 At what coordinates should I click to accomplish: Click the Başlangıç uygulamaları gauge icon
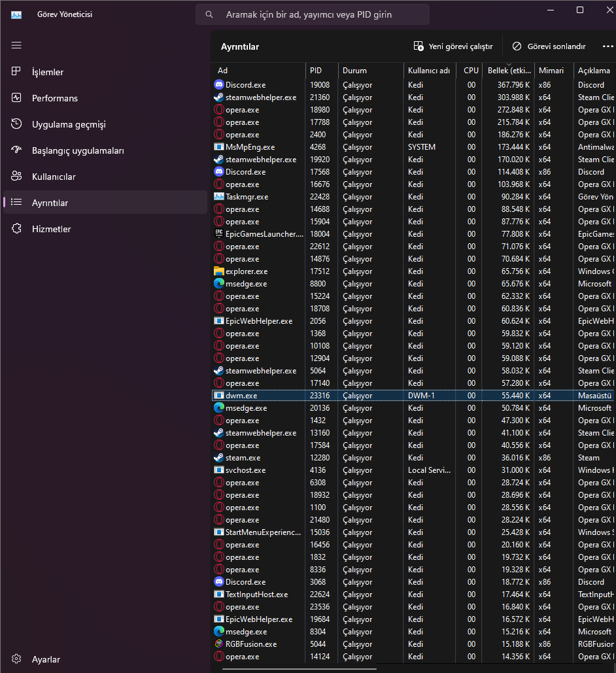click(16, 150)
